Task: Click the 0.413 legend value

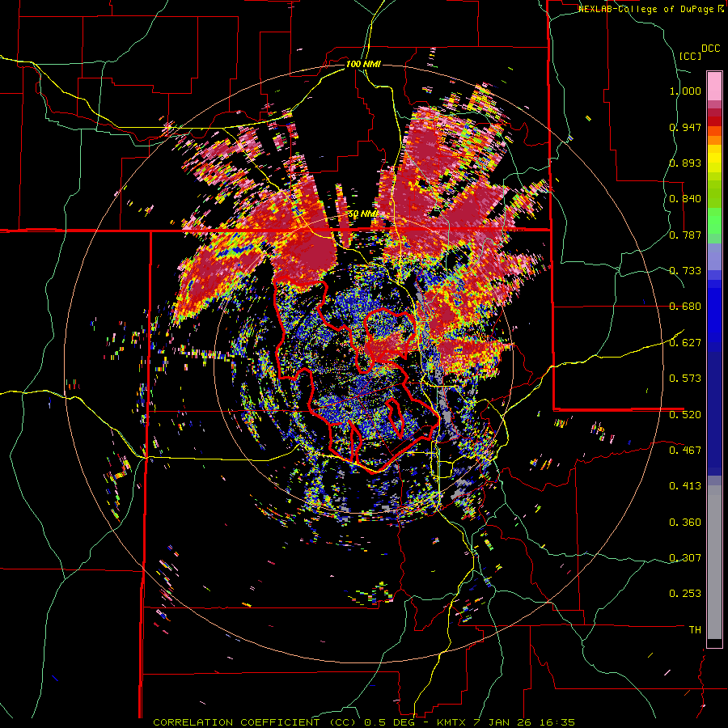Action: pyautogui.click(x=685, y=486)
